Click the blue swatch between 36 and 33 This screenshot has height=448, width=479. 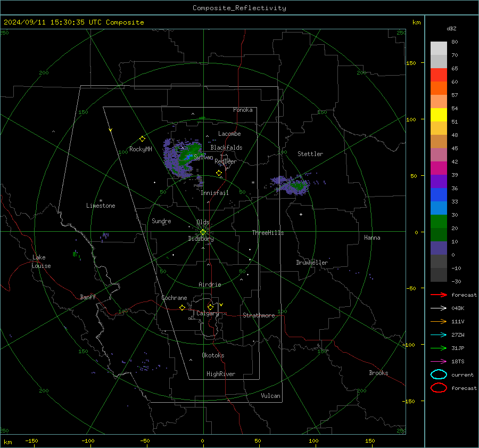tap(439, 195)
